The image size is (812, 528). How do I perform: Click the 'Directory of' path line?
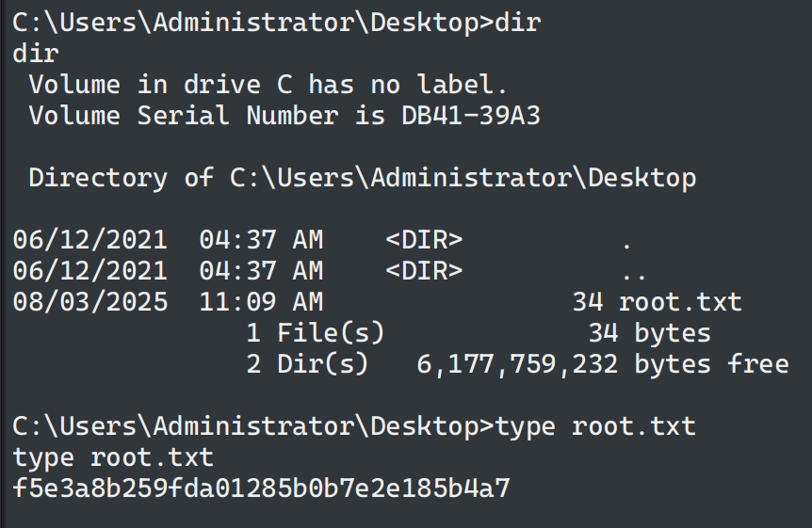(x=363, y=178)
